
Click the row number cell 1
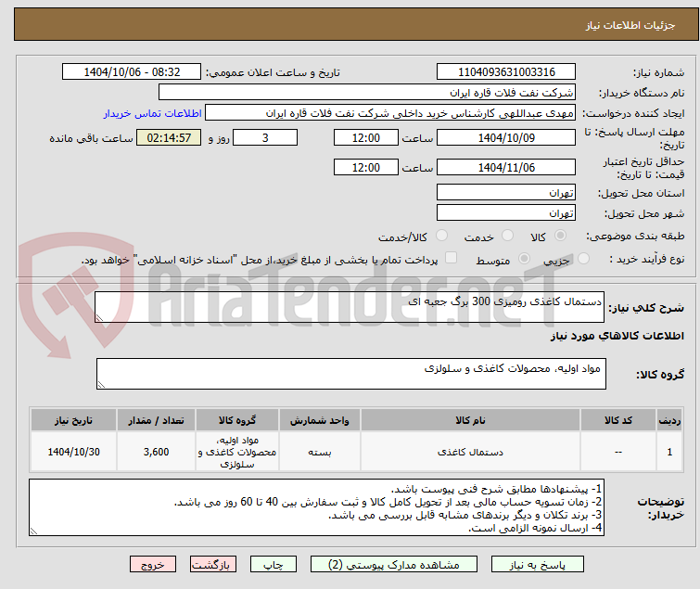pyautogui.click(x=669, y=452)
